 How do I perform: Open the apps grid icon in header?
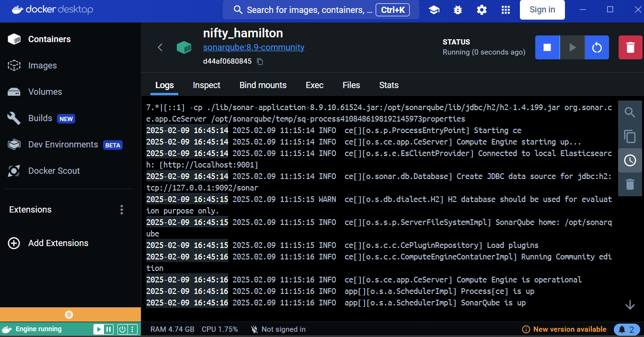point(506,10)
